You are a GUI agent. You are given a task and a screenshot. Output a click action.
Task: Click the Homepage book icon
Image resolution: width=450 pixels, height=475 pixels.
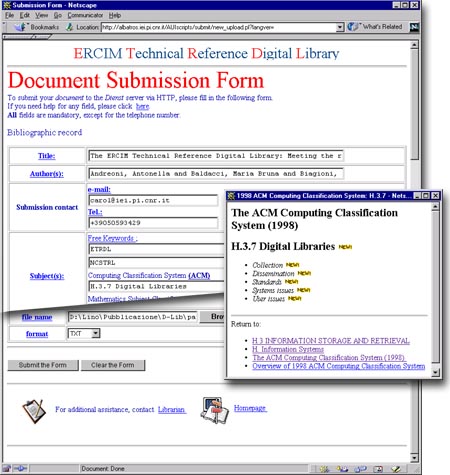coord(214,410)
